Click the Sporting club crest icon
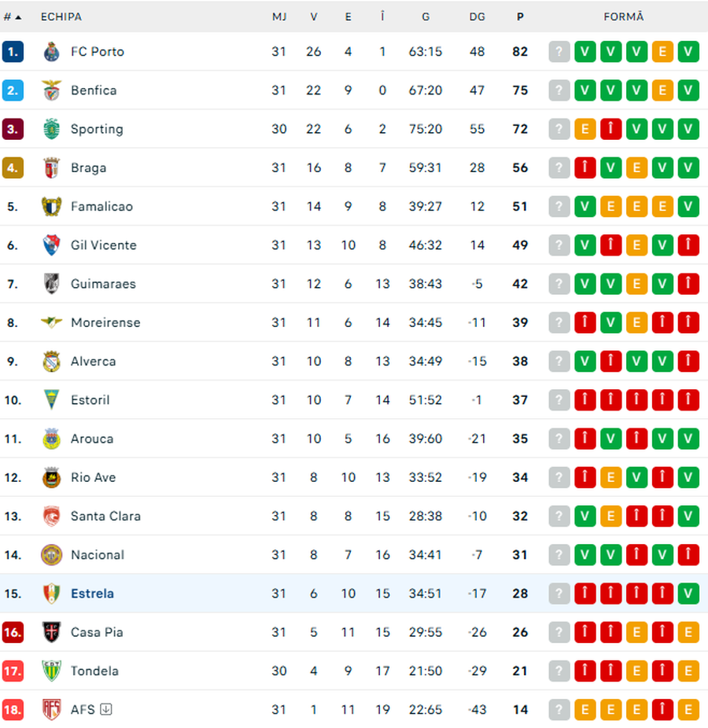708x728 pixels. [x=51, y=129]
